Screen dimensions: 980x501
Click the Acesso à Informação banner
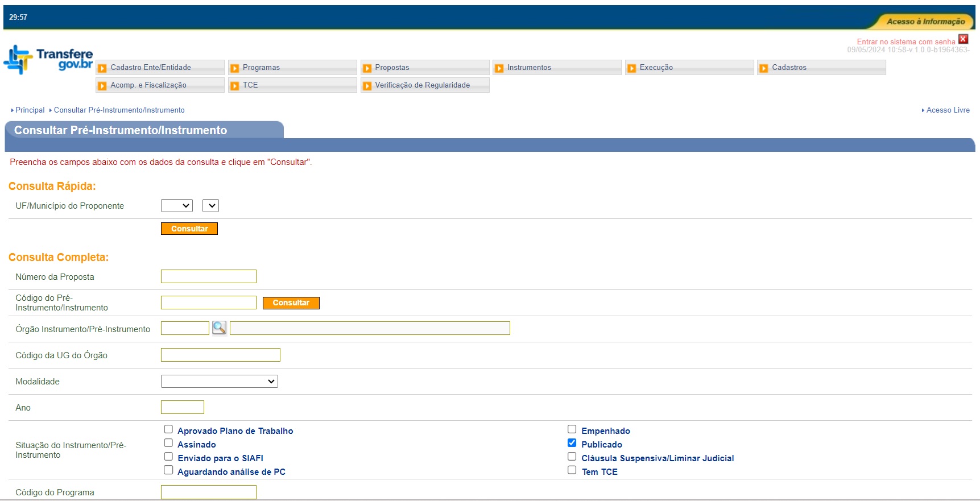pos(925,22)
